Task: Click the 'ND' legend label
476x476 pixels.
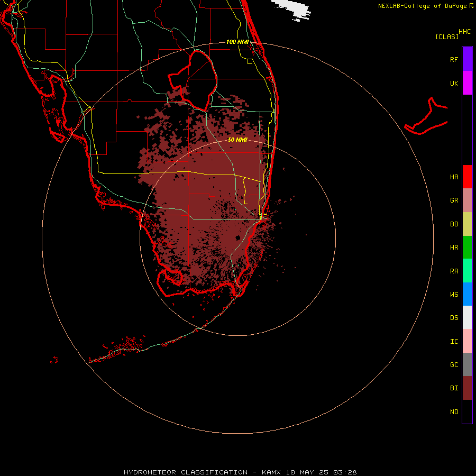Action: click(x=454, y=412)
